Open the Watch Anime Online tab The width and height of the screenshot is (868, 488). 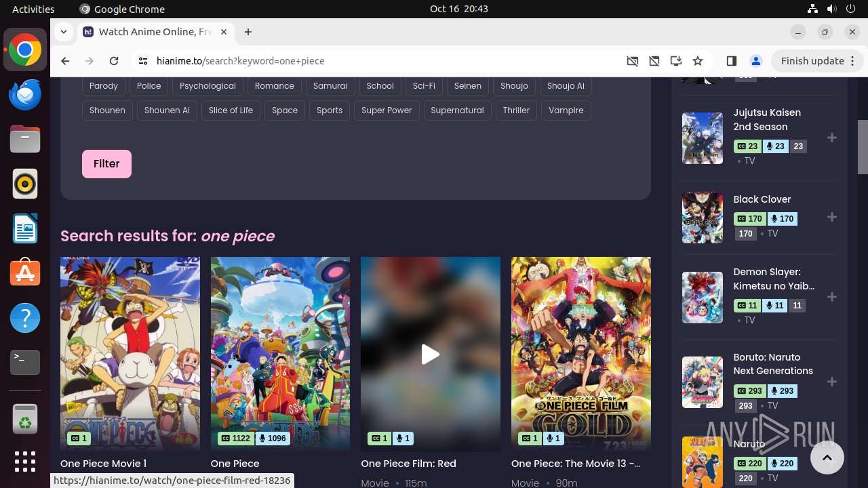[156, 32]
